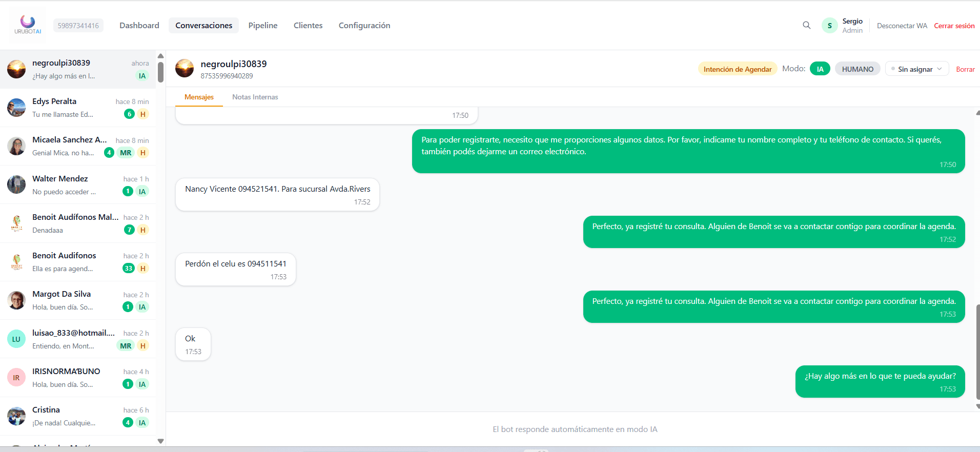Screen dimensions: 980x452
Task: Open Cristina conversation name
Action: pyautogui.click(x=46, y=409)
